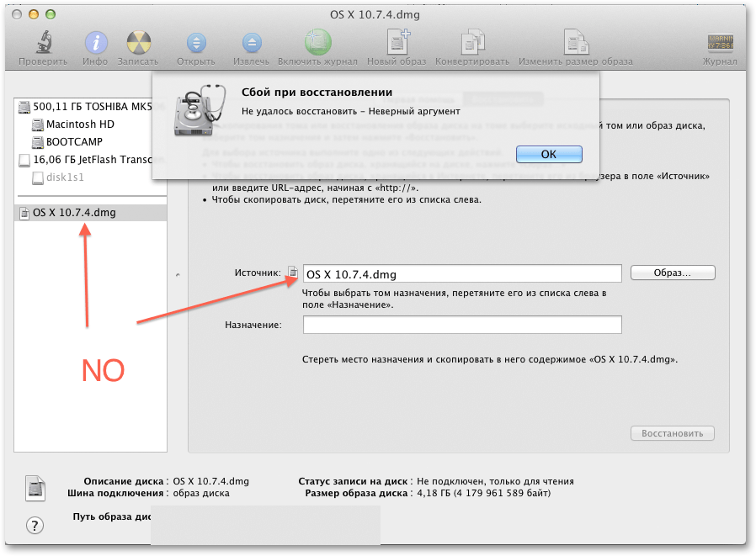
Task: Click the size value 4,18 ГБ
Action: pos(434,493)
